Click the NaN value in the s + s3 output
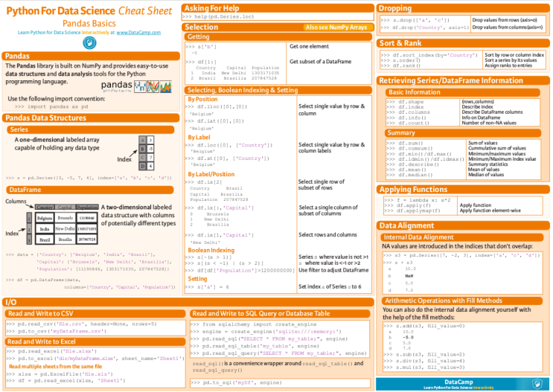Screen dimensions: 553x392 (409, 276)
